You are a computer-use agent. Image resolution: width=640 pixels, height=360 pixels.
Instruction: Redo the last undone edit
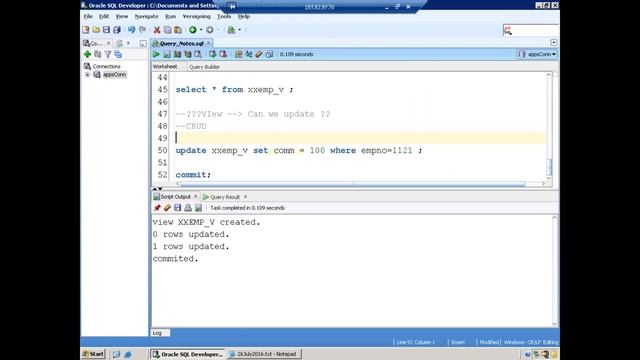pyautogui.click(x=142, y=30)
